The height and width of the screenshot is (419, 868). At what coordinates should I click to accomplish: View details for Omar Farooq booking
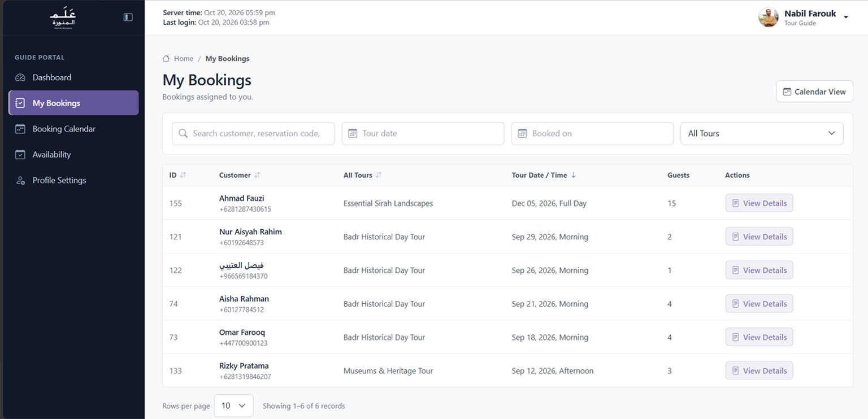point(759,337)
